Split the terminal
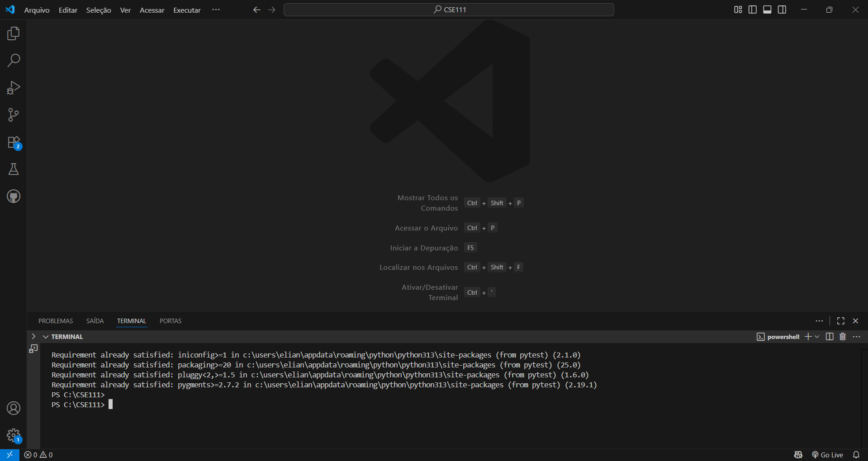The width and height of the screenshot is (868, 461). pyautogui.click(x=830, y=336)
